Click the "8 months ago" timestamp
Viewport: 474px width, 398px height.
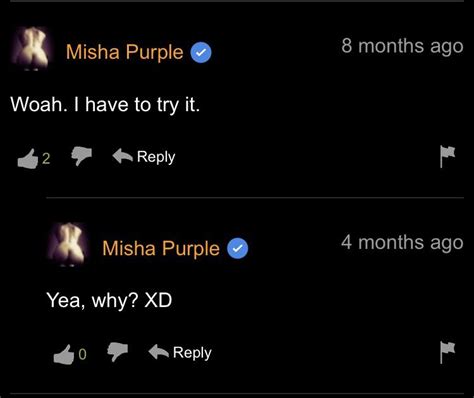point(402,46)
